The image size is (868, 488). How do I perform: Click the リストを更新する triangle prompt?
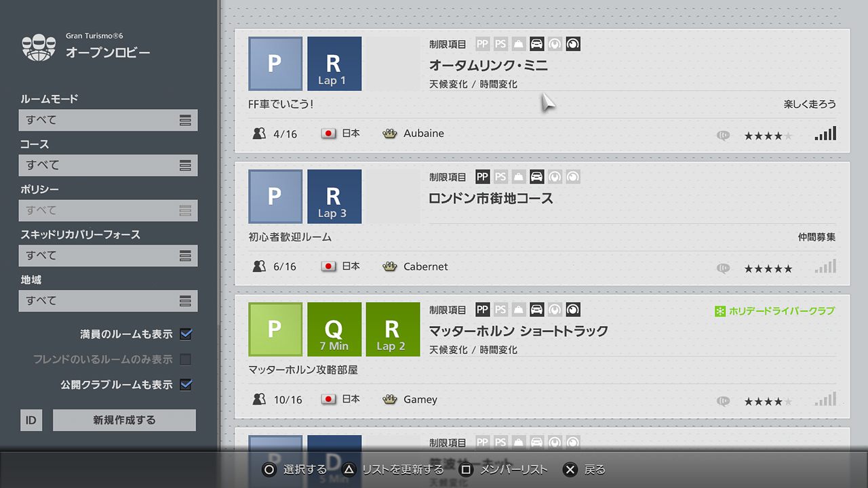click(392, 470)
